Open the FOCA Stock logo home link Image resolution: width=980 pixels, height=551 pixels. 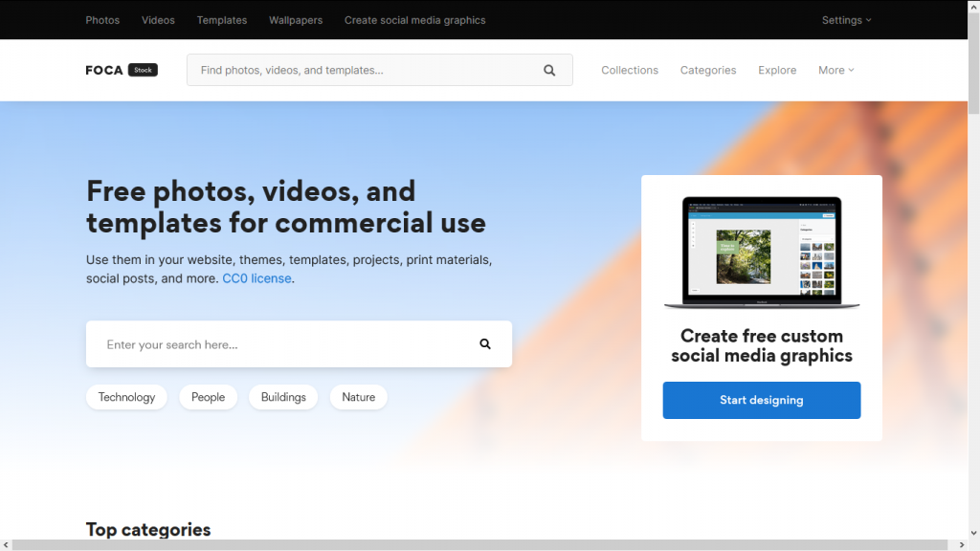[x=122, y=70]
